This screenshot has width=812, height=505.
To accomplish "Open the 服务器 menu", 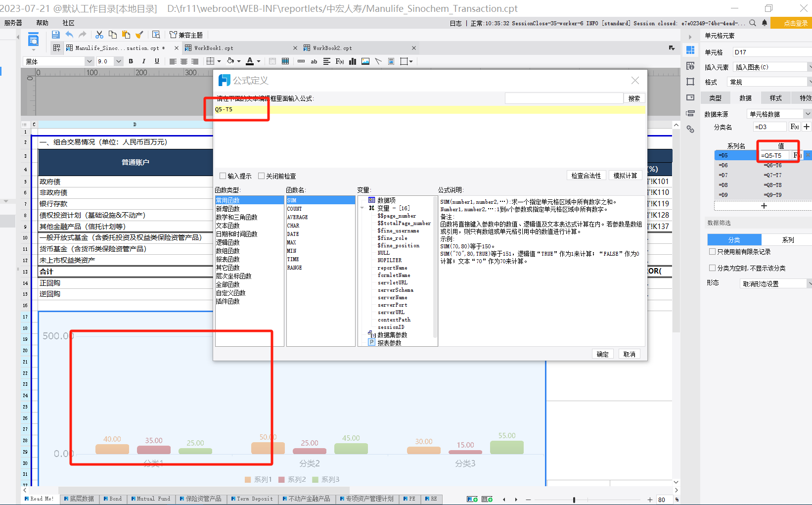I will coord(13,23).
